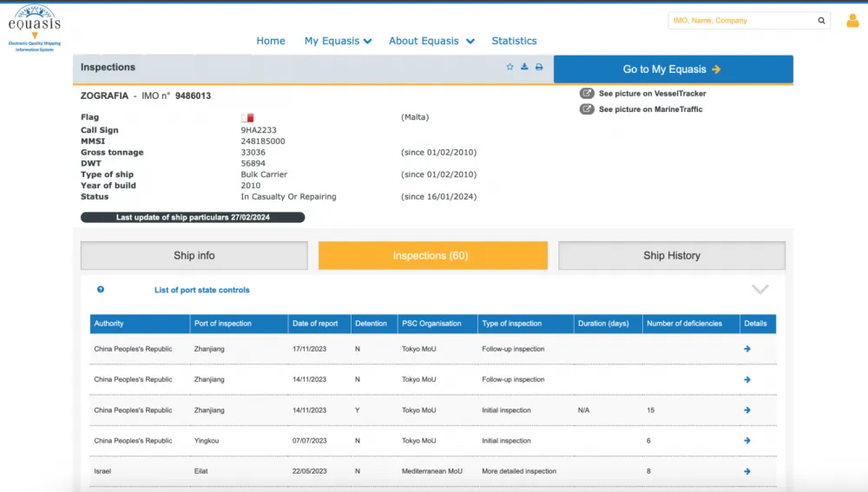Click Go to My Equasis button
The height and width of the screenshot is (492, 868).
(x=674, y=69)
